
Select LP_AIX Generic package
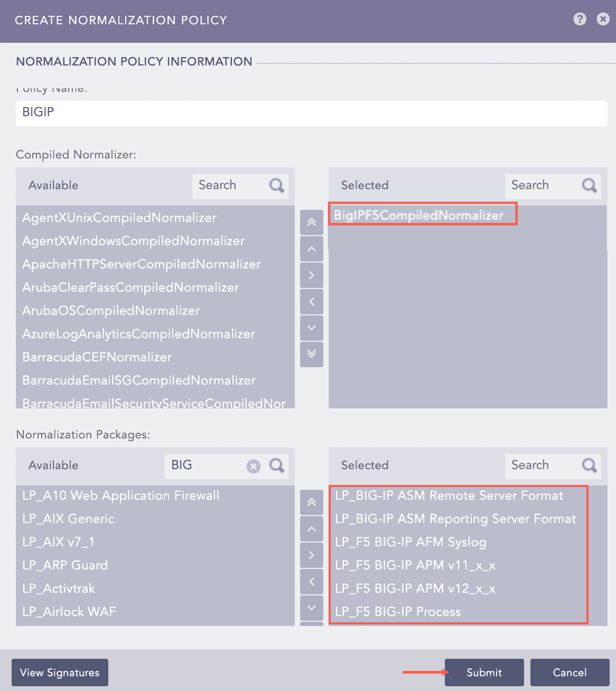click(x=68, y=519)
